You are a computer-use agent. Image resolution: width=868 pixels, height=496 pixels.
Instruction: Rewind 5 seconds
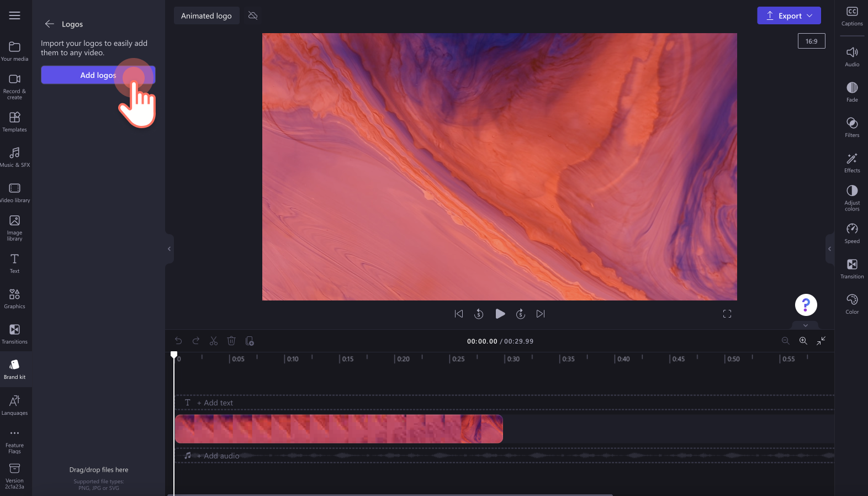(x=479, y=314)
